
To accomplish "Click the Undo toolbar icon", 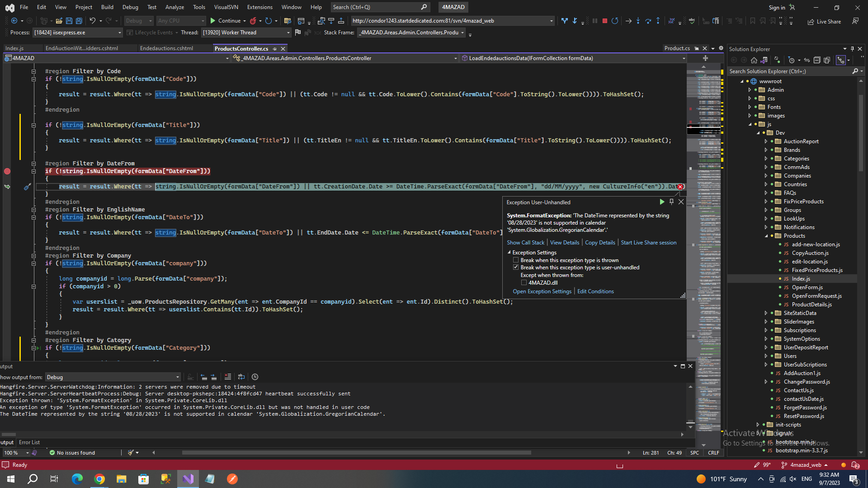I will [x=92, y=21].
